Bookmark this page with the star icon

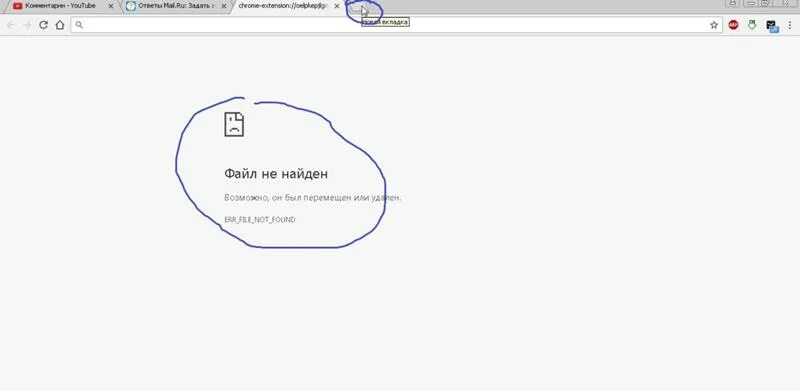(714, 25)
